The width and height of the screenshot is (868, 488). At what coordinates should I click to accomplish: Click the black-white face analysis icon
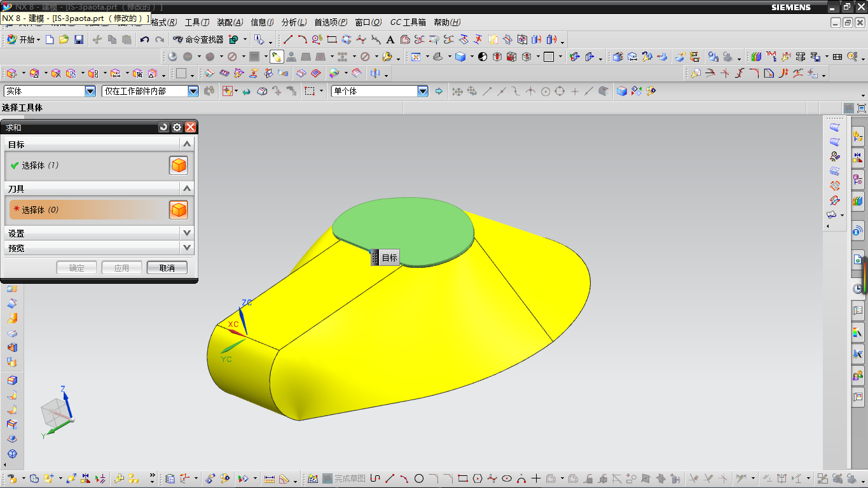click(x=482, y=57)
